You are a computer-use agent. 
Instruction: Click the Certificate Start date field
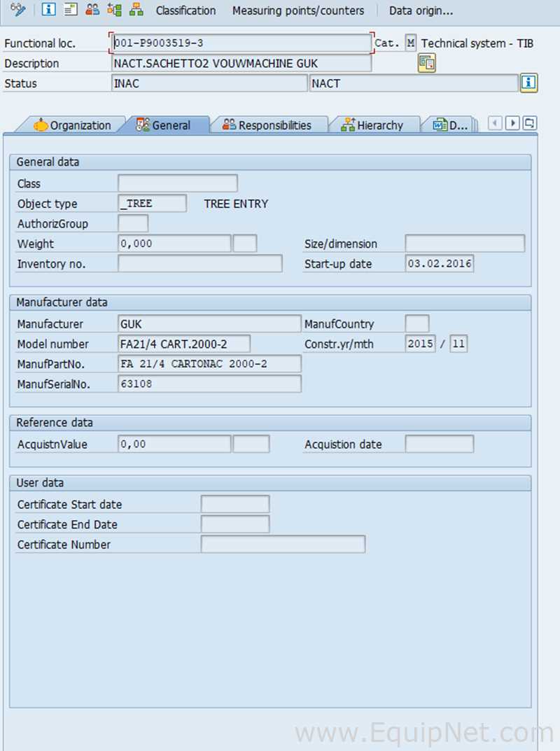tap(235, 505)
